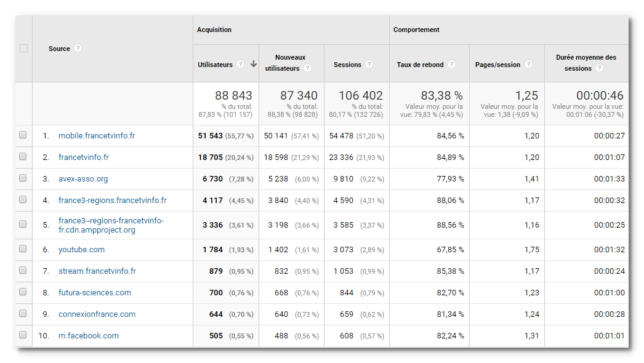
Task: Click pages/session 1,31 for m.facebook.com
Action: click(x=531, y=336)
